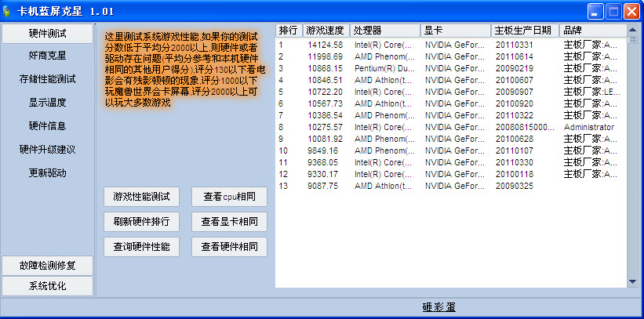
Task: Select 显示温度 in the sidebar
Action: 48,102
